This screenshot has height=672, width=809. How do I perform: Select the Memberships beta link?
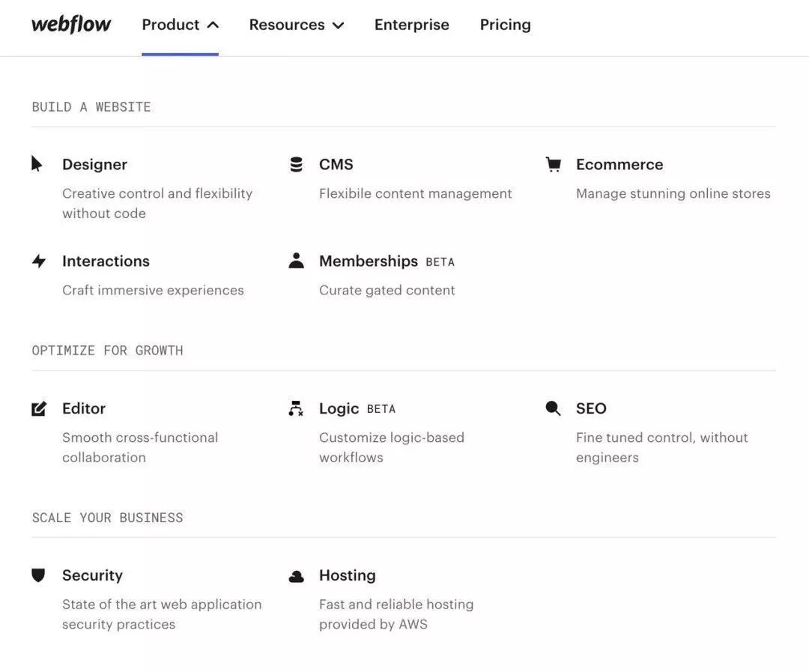coord(369,261)
